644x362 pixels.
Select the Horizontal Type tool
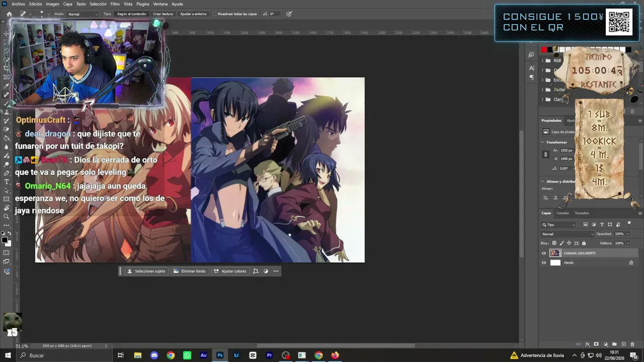tap(7, 182)
